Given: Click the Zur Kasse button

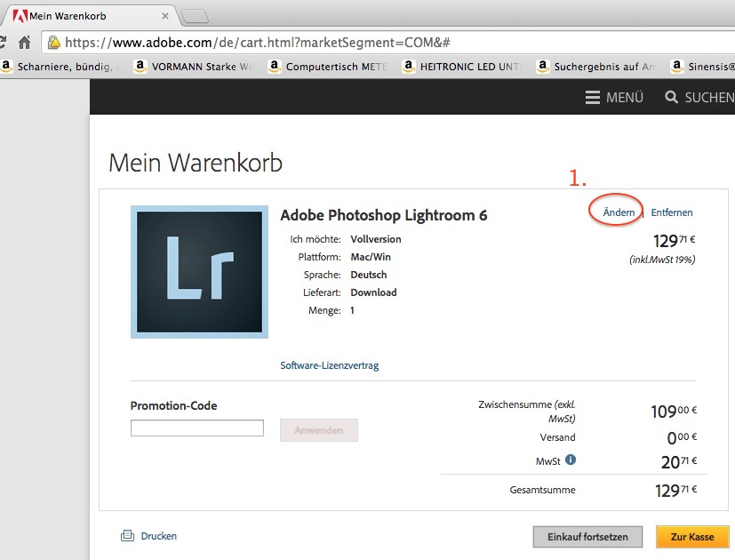Looking at the screenshot, I should click(x=692, y=537).
